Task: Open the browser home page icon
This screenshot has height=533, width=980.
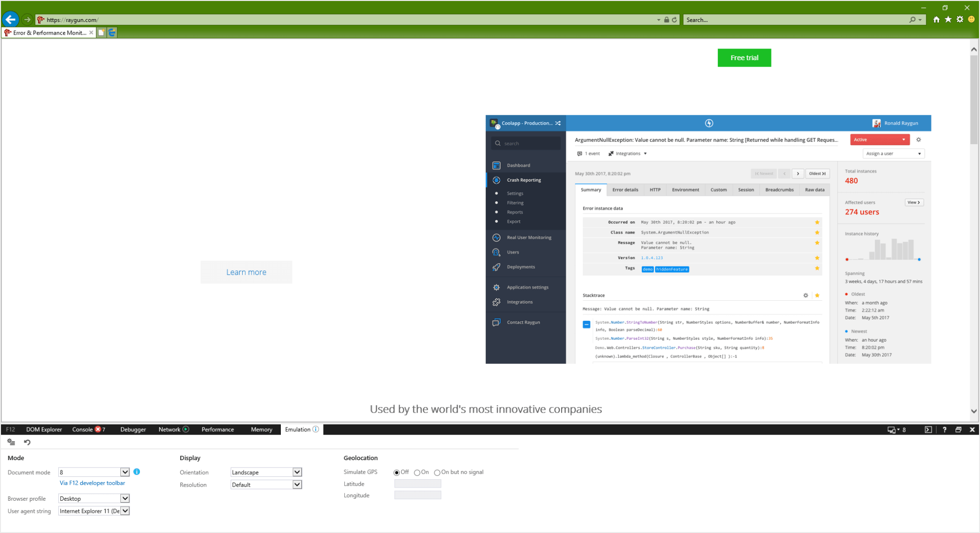Action: pos(936,20)
